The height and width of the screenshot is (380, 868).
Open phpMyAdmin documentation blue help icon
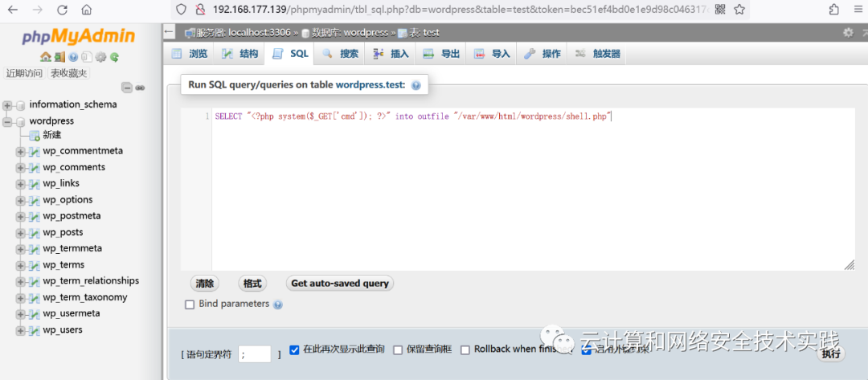[x=72, y=56]
